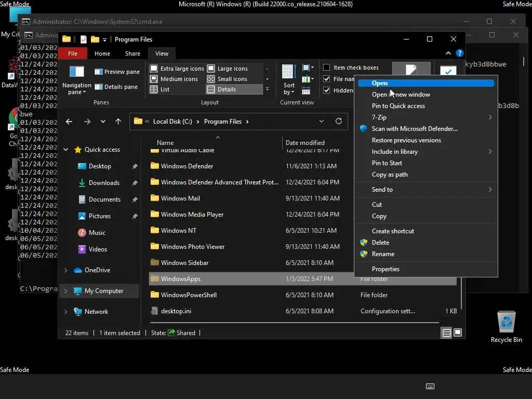Uncheck File name extensions checkbox
Screen dimensions: 532x399
(326, 79)
